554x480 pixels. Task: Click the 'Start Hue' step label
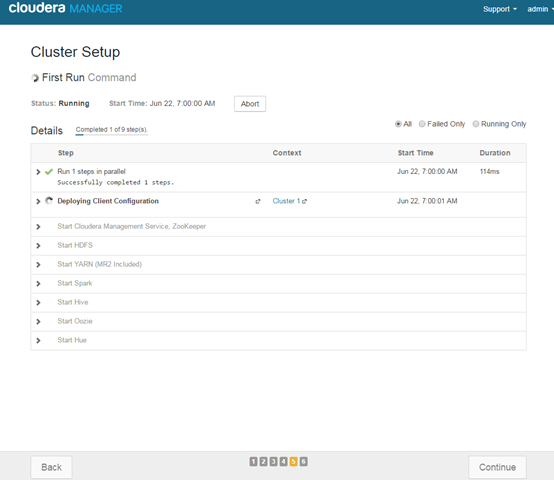click(x=72, y=340)
